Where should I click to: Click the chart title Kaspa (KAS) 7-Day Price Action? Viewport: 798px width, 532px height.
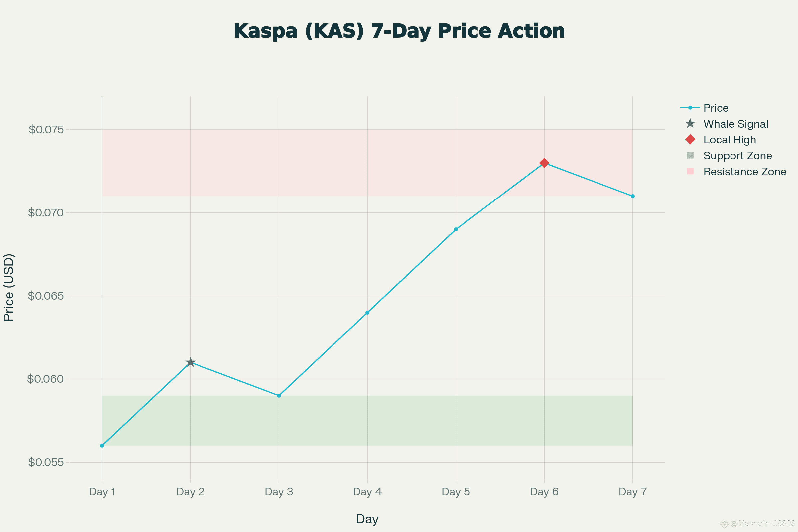click(399, 31)
